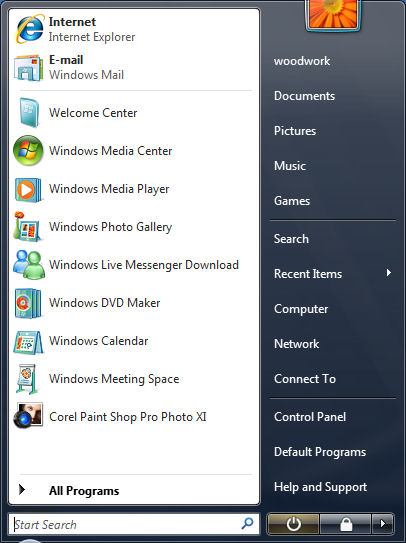Launch Windows Mail icon
Screen dimensions: 406x543
pos(28,68)
